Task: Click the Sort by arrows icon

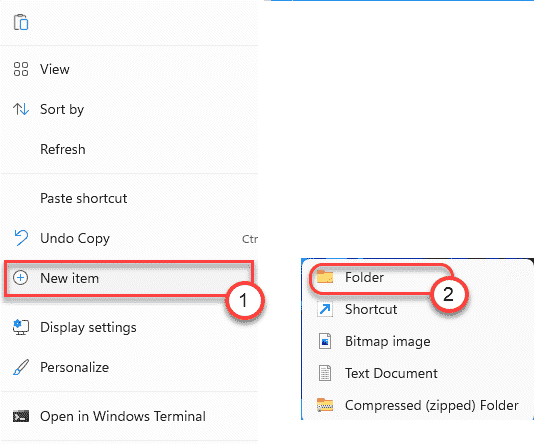Action: 21,109
